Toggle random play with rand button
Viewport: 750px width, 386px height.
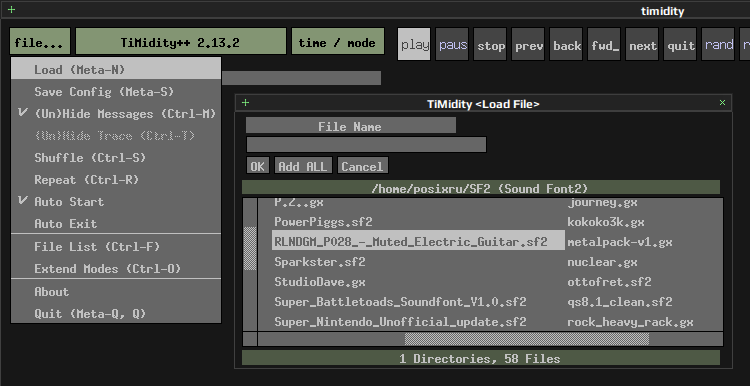[x=718, y=44]
